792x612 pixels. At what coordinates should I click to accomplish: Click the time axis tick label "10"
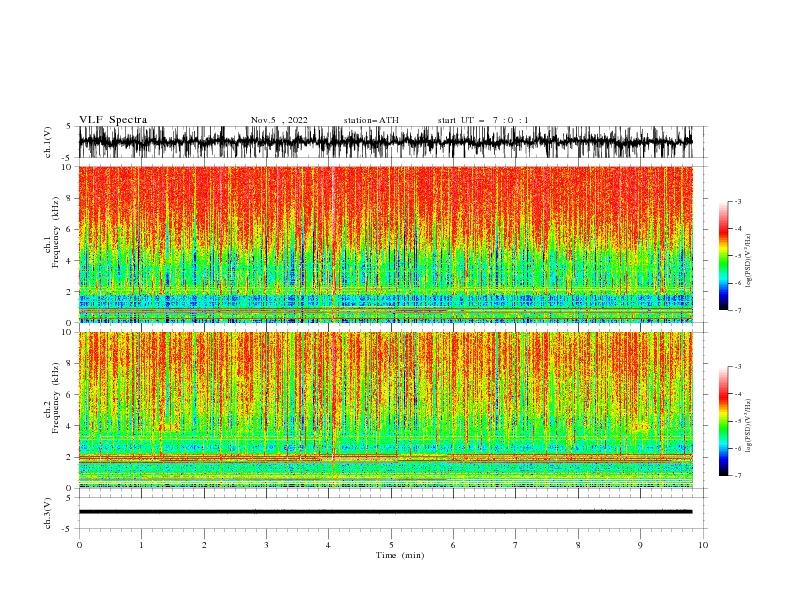(703, 545)
